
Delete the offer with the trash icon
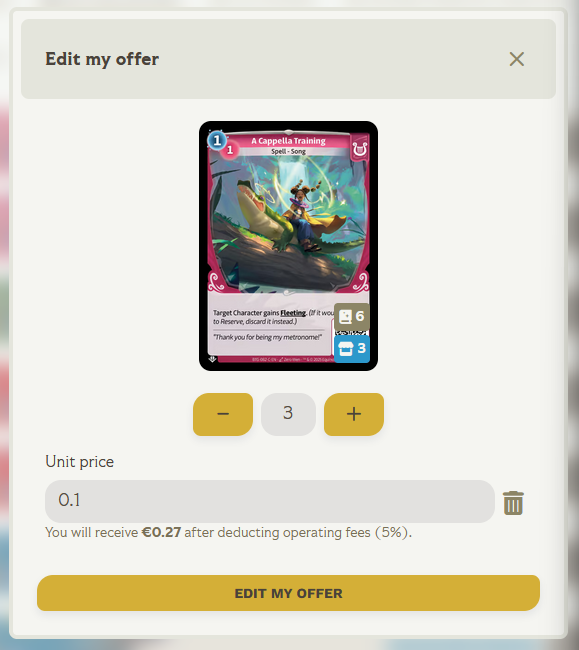pyautogui.click(x=513, y=503)
